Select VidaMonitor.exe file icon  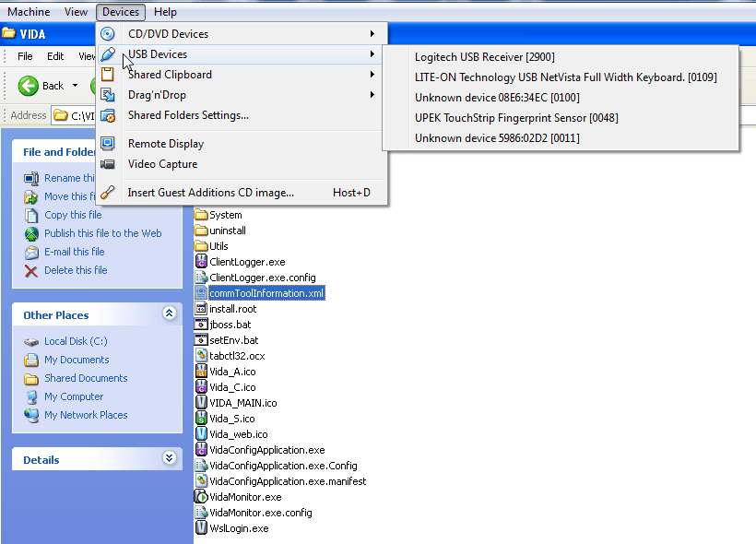point(201,497)
